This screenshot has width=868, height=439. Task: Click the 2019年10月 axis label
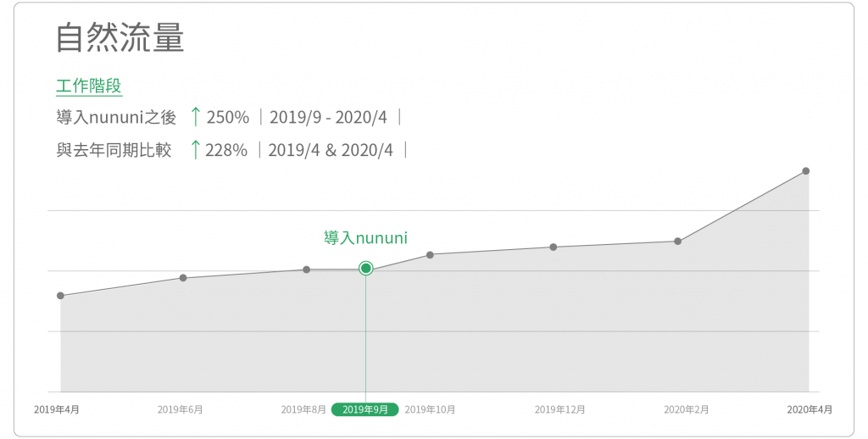[430, 409]
